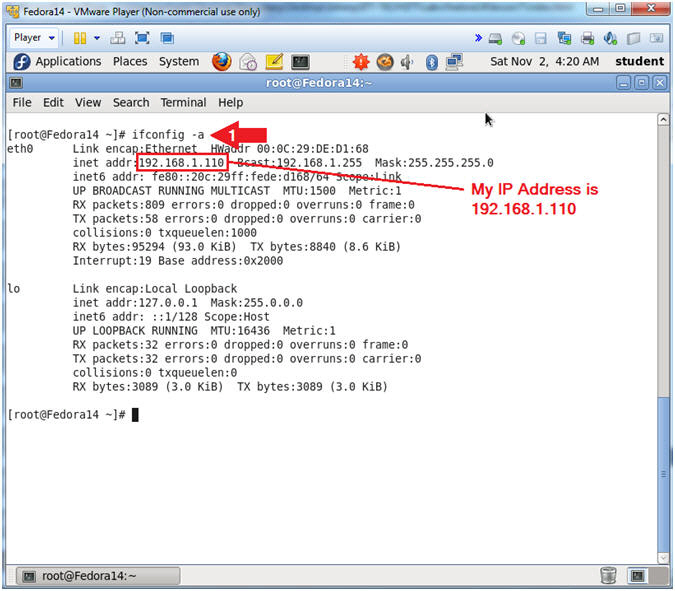Screen dimensions: 675x591
Task: Open the volume speaker control
Action: 407,62
